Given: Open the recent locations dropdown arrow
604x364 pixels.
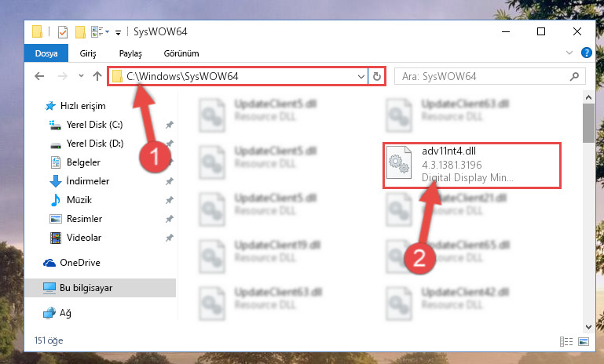Looking at the screenshot, I should pos(81,76).
